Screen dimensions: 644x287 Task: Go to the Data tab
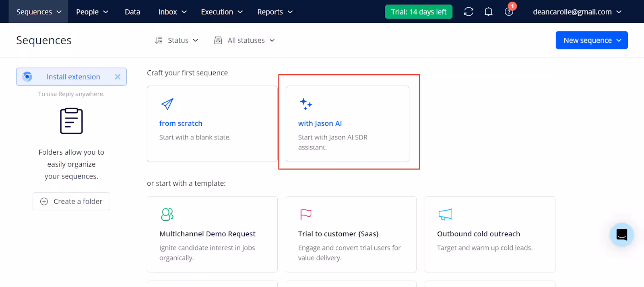point(132,12)
